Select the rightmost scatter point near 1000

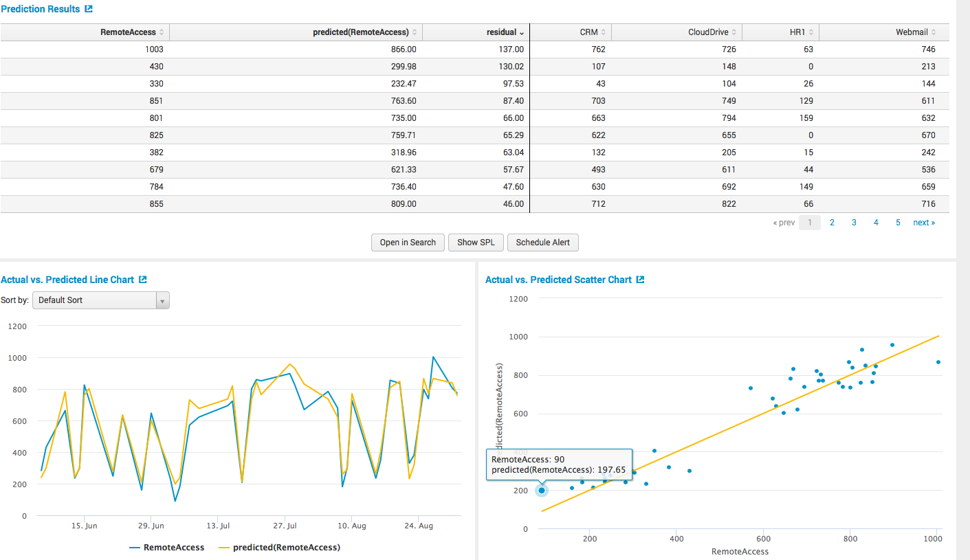[938, 362]
